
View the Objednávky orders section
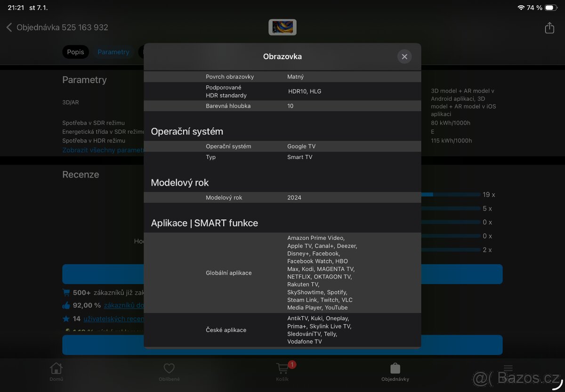[395, 372]
